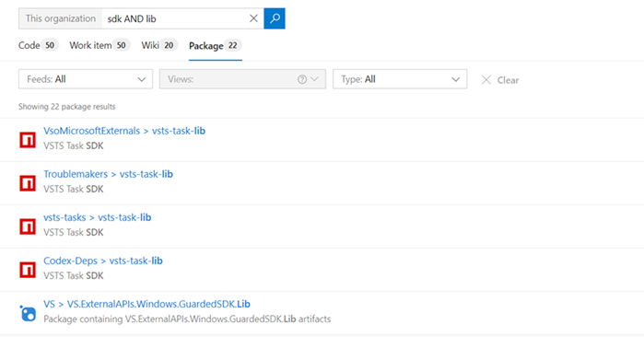The height and width of the screenshot is (337, 644).
Task: Open Codex-Deps > vsts-task-lib link
Action: tap(103, 261)
